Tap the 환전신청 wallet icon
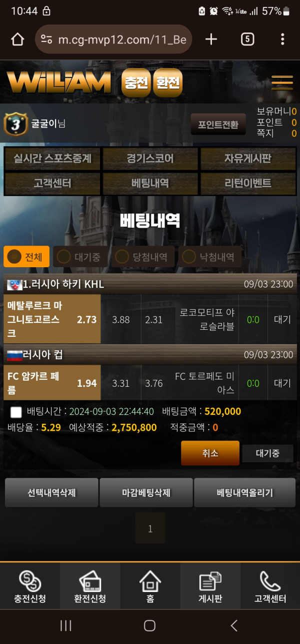Image resolution: width=300 pixels, height=644 pixels. (90, 581)
